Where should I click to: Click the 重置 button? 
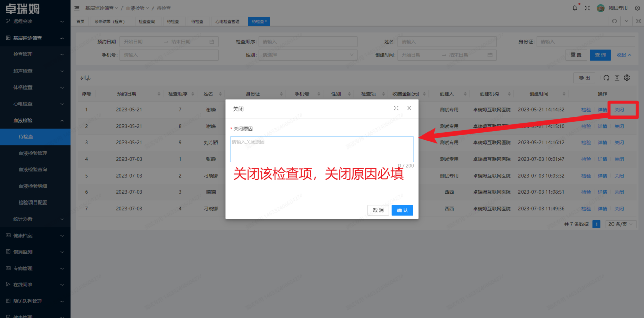(x=576, y=55)
